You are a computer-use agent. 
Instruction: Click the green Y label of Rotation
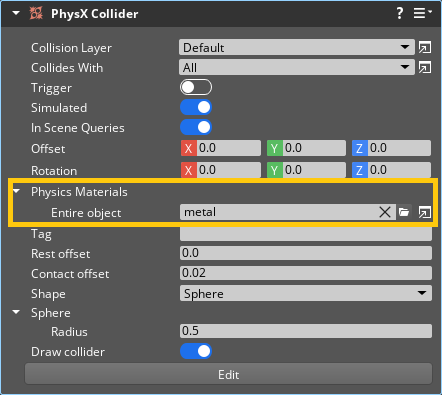pos(275,170)
